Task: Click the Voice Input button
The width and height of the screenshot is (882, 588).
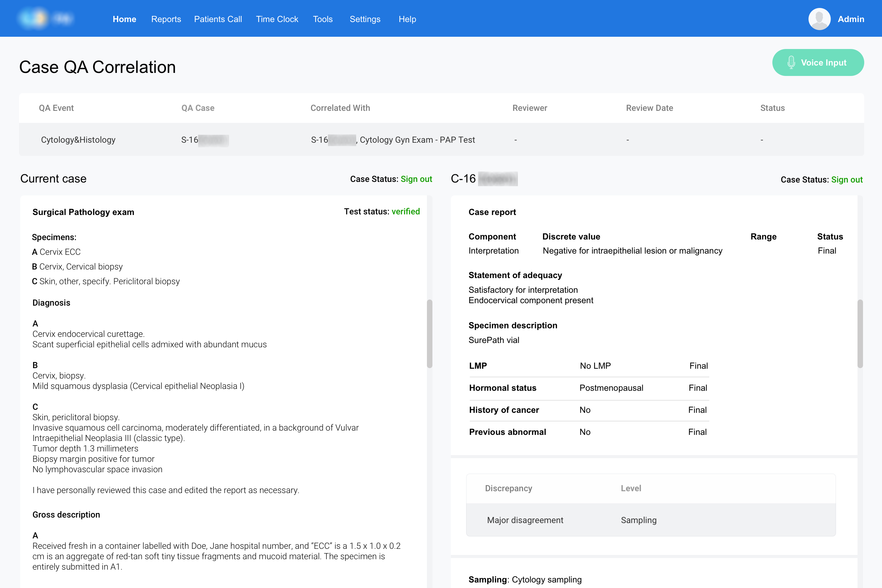Action: coord(818,62)
